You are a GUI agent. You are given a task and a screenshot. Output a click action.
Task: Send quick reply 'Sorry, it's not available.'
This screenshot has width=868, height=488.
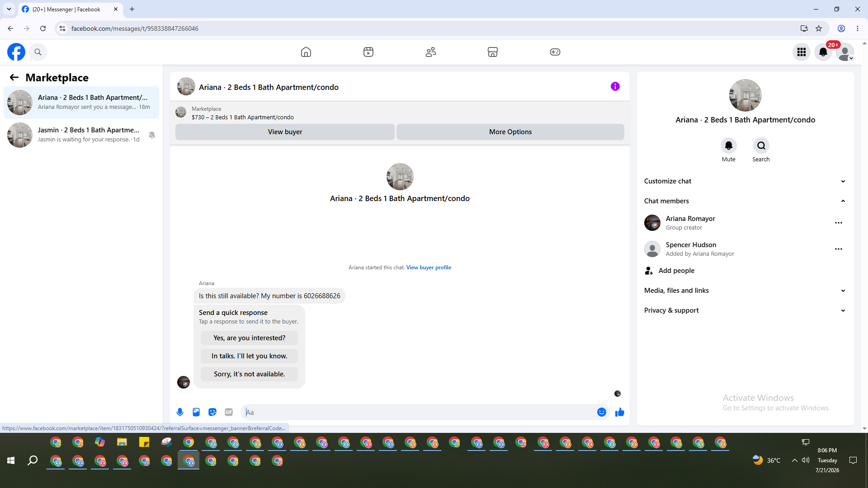(249, 374)
